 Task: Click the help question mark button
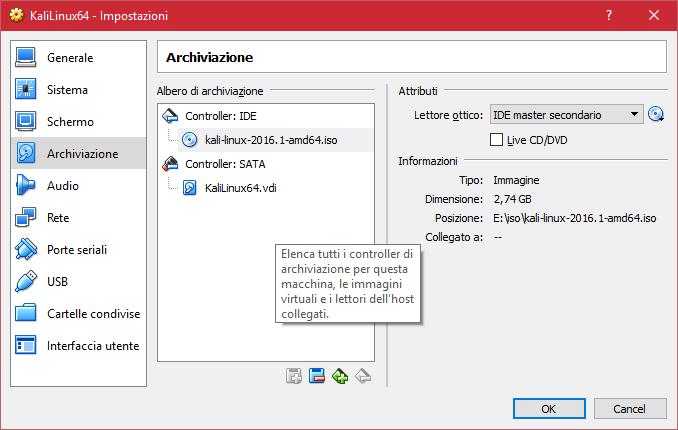(609, 16)
